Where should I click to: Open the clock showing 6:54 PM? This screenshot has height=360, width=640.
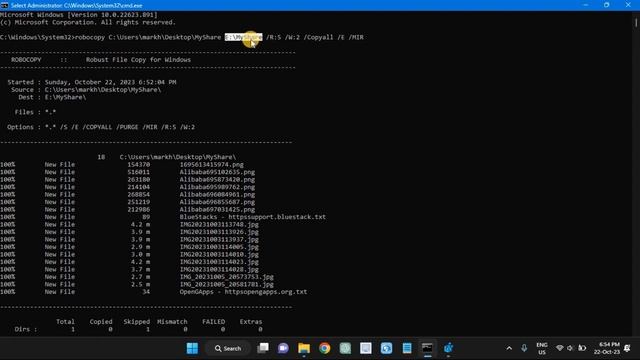[x=607, y=348]
